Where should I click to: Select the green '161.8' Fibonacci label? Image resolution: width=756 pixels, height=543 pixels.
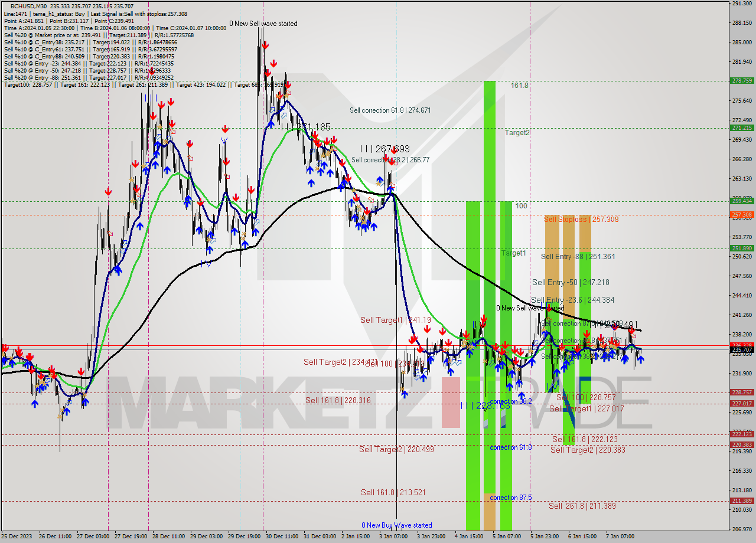[x=520, y=86]
